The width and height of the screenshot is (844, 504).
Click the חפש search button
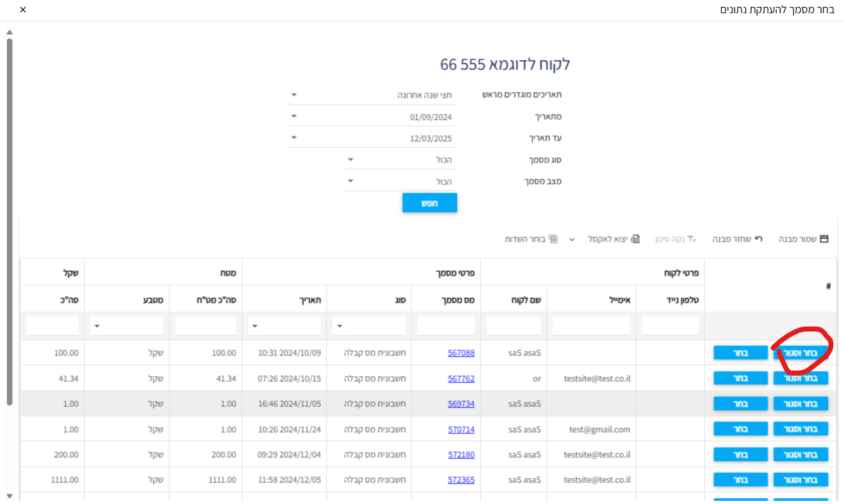coord(430,203)
